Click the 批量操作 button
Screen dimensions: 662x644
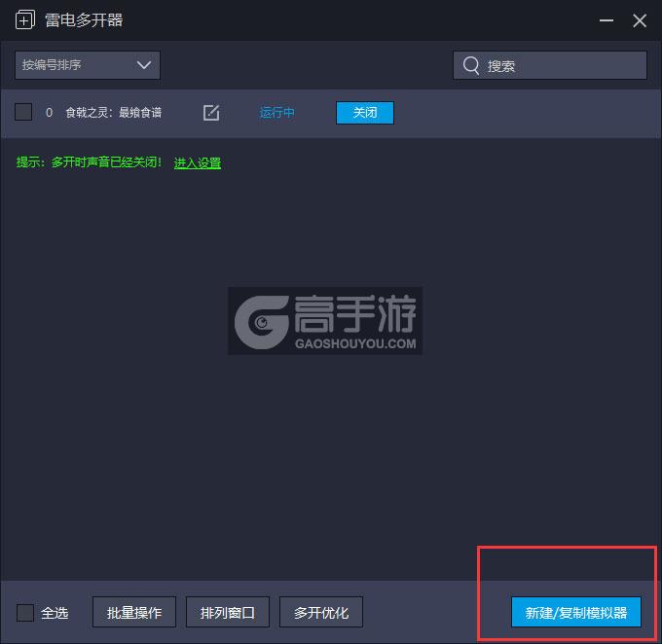[x=134, y=612]
